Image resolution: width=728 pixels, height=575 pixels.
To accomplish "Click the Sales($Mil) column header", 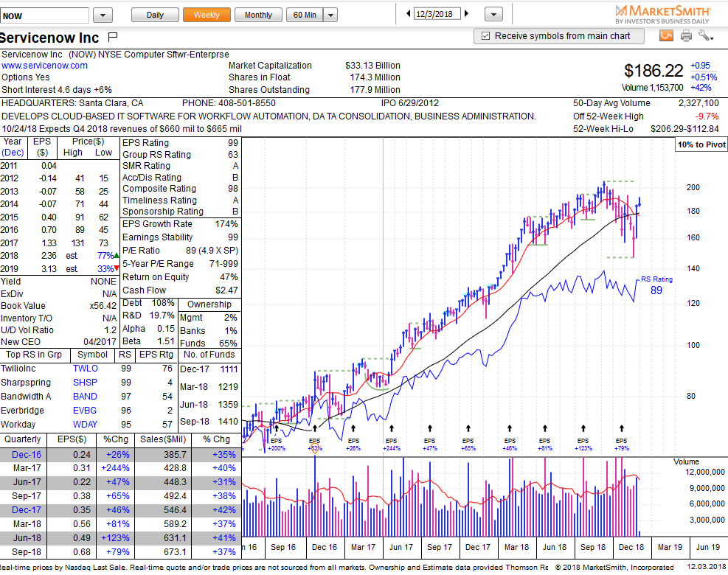I will [163, 439].
